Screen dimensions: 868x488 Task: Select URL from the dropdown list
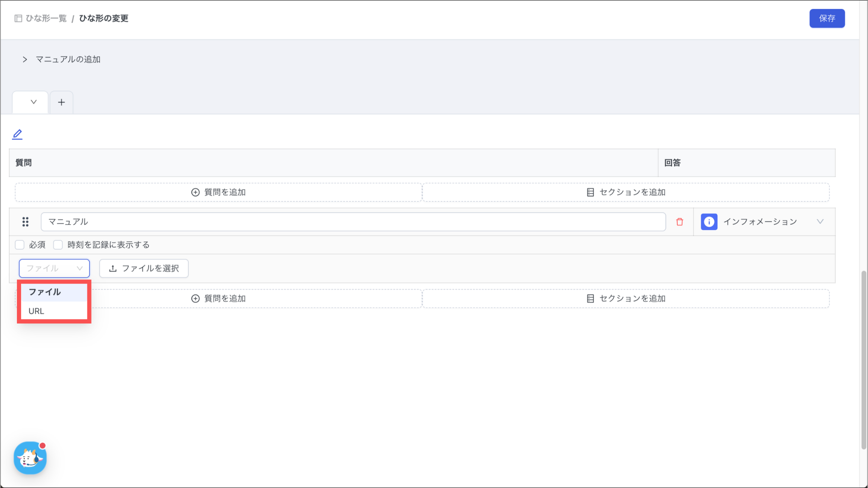(36, 311)
